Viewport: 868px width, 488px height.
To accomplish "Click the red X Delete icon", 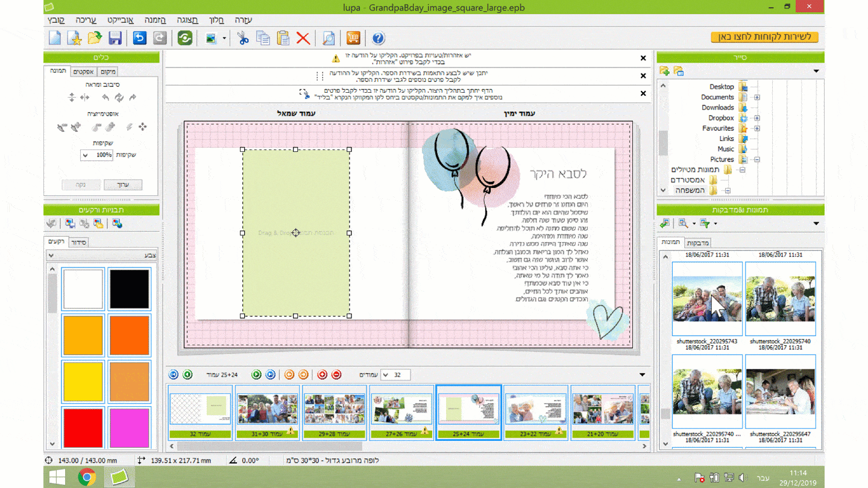I will pyautogui.click(x=303, y=38).
